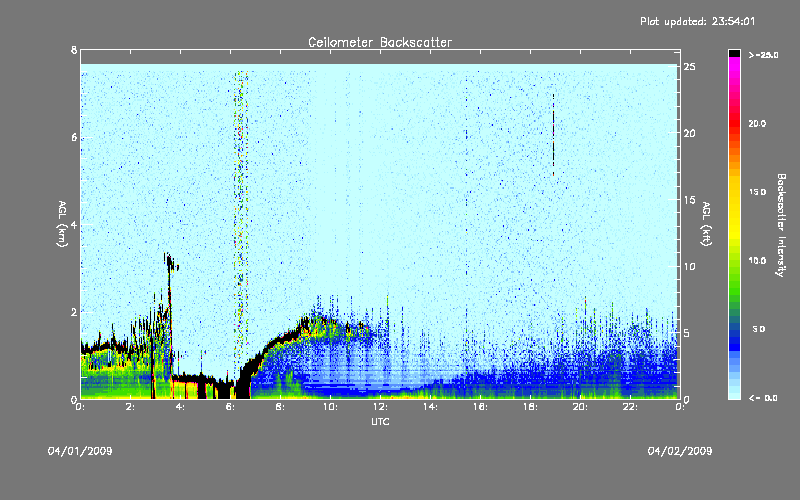The image size is (800, 500).
Task: Click the "10.0" colorbar value label
Action: pos(757,261)
